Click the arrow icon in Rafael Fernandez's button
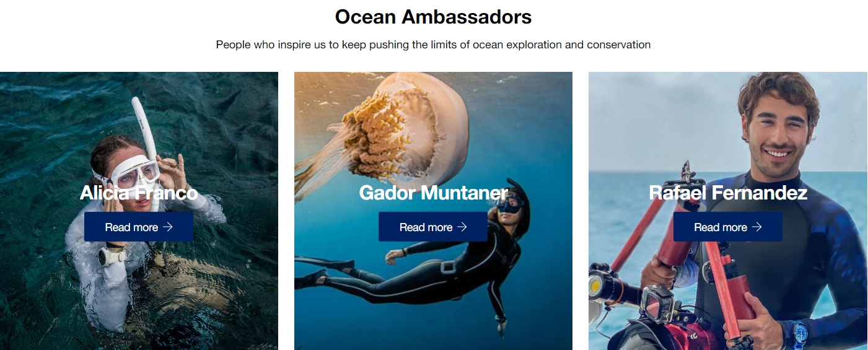868x350 pixels. pyautogui.click(x=756, y=227)
